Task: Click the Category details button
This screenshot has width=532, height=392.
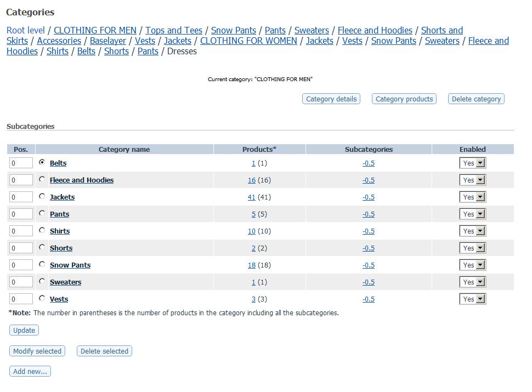Action: (331, 99)
